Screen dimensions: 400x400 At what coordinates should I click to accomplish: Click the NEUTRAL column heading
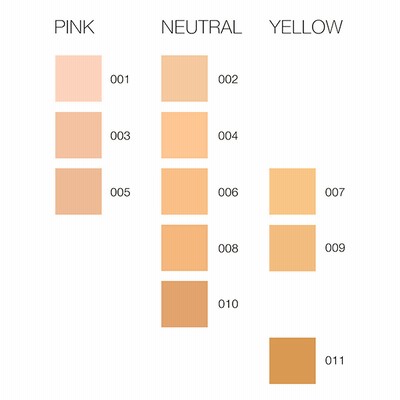click(201, 27)
